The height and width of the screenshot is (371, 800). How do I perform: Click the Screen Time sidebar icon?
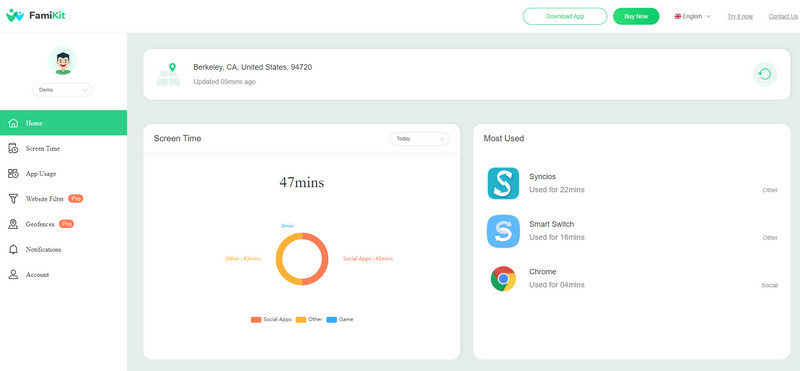[x=13, y=149]
